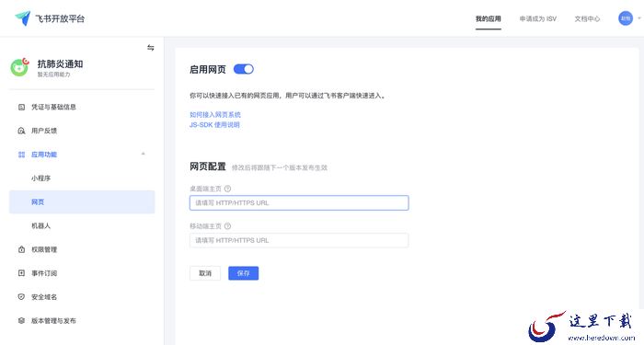Click the 版本管理与发布 layers icon
Screen dimensions: 644x345
click(22, 320)
